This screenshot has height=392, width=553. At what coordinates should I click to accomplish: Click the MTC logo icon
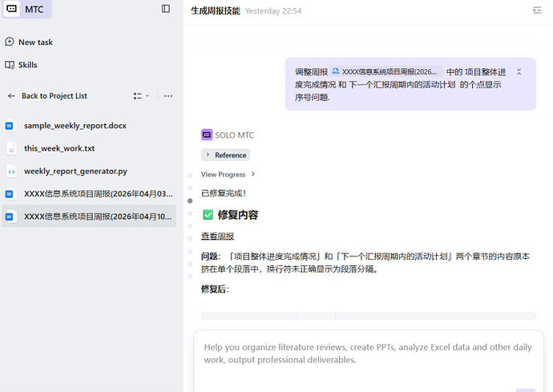tap(12, 9)
